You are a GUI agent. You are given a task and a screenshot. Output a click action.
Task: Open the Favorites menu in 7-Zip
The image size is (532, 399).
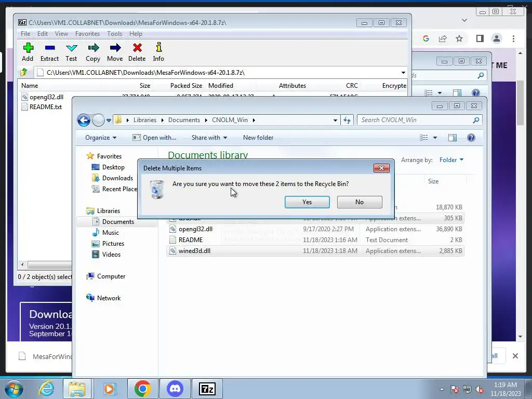[87, 34]
